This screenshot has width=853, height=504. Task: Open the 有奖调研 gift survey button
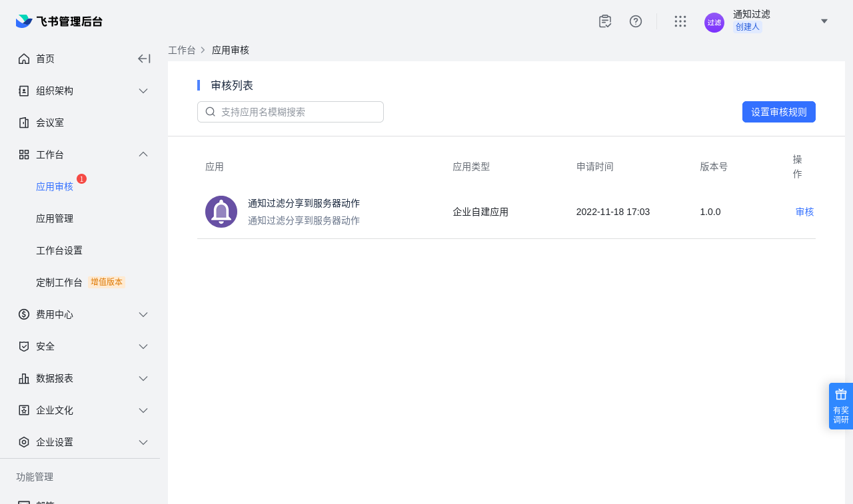841,406
